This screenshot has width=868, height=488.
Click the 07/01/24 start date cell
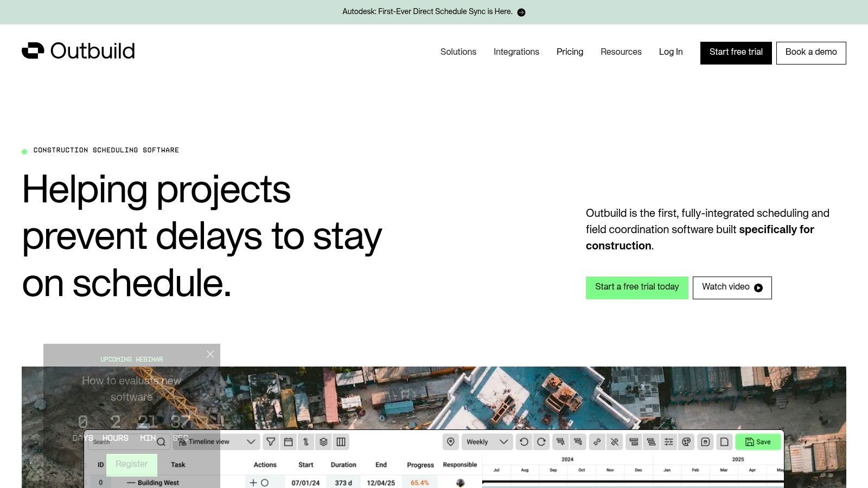tap(305, 483)
